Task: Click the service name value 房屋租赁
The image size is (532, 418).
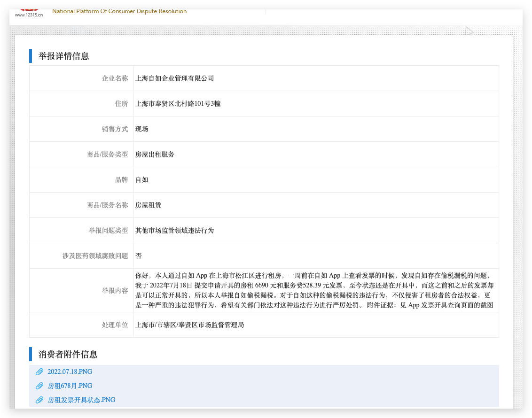Action: [x=148, y=205]
